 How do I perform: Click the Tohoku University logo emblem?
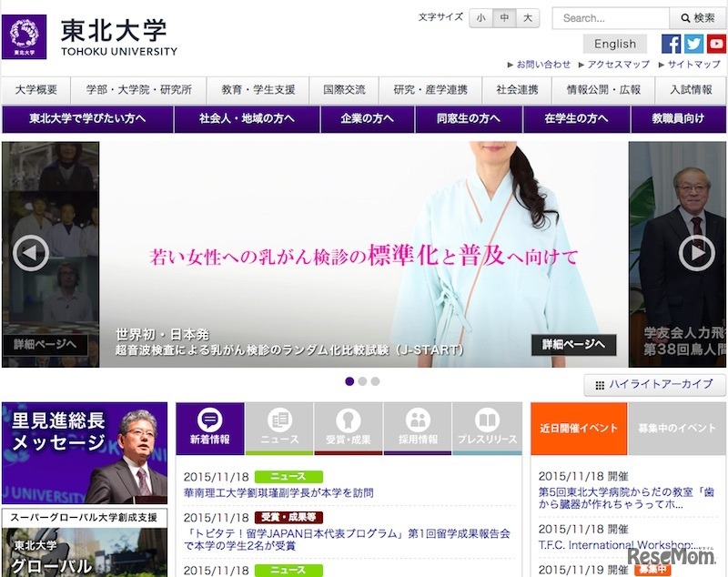click(30, 36)
